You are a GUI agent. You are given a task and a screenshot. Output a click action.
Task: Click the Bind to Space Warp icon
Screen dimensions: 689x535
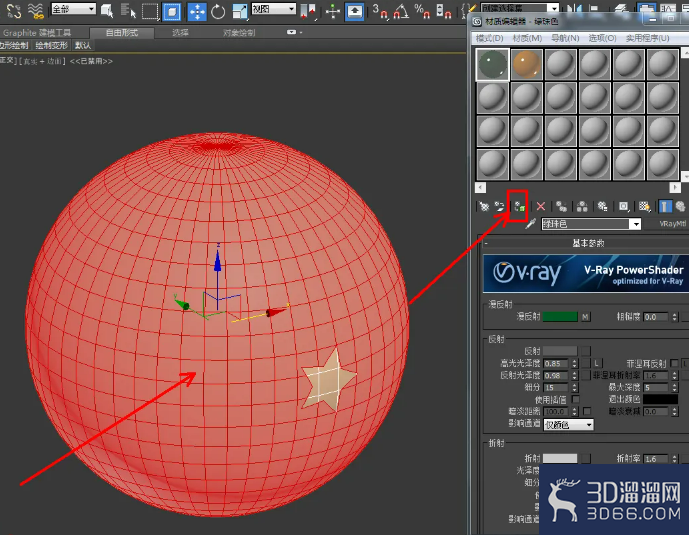[x=36, y=11]
